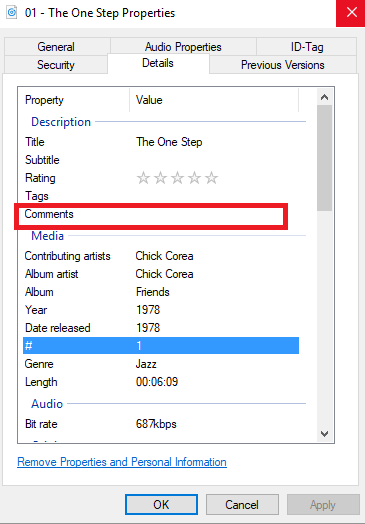
Task: Click the Apply button
Action: click(x=323, y=505)
